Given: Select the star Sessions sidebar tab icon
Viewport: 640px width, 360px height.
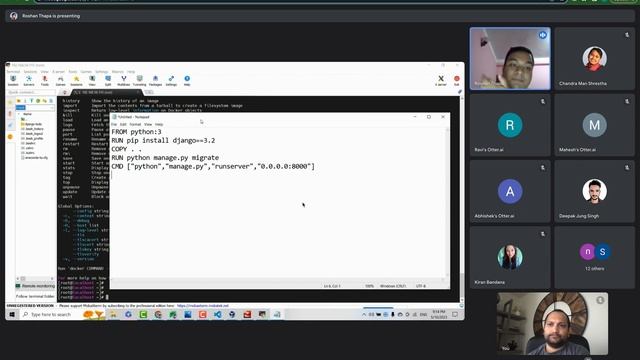Looking at the screenshot, I should coord(10,102).
